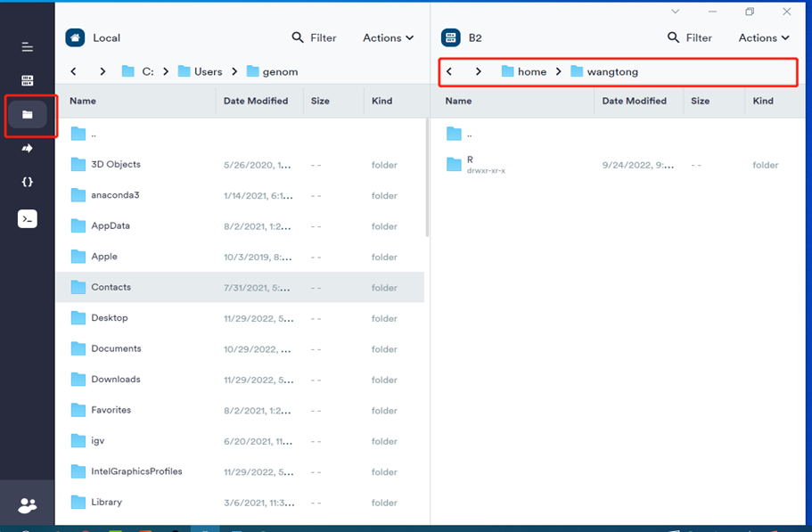Click Local pane vertical scrollbar
The image size is (812, 532).
click(427, 177)
